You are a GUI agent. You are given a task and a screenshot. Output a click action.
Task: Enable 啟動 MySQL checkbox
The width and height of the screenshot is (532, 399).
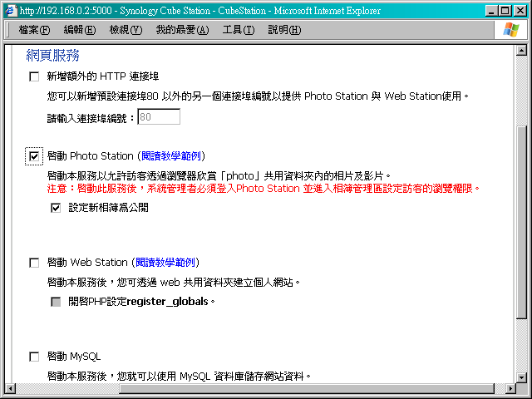[x=34, y=357]
